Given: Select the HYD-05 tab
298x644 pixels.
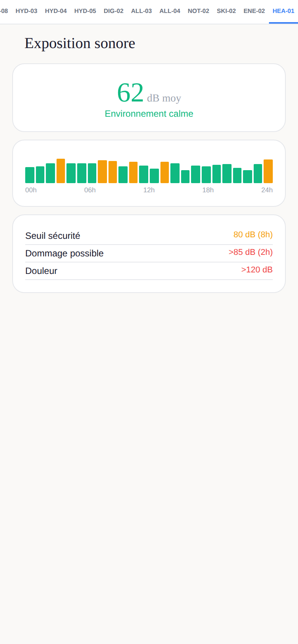Looking at the screenshot, I should [x=85, y=11].
